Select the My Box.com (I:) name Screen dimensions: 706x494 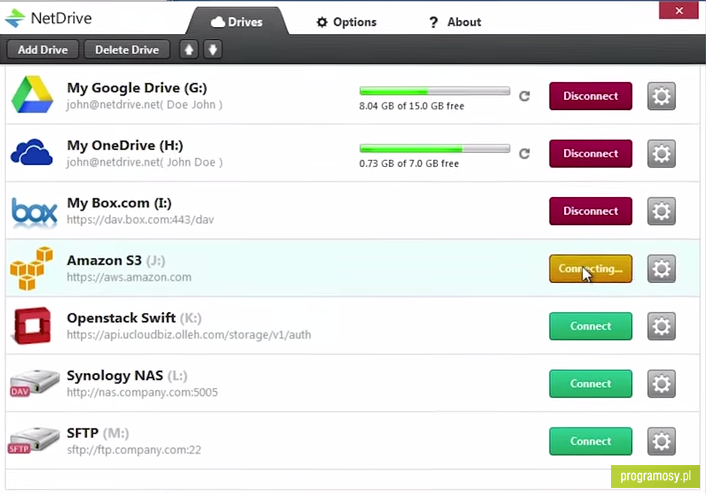[119, 203]
